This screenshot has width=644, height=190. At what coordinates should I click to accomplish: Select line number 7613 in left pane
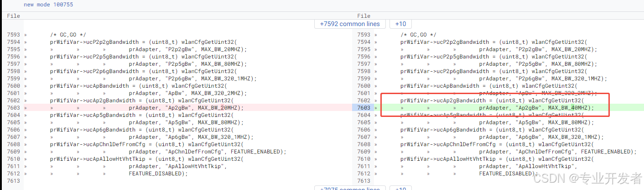13,181
